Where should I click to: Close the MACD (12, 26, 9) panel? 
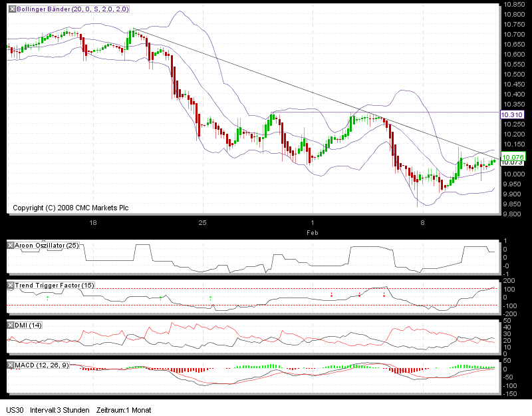(10, 365)
